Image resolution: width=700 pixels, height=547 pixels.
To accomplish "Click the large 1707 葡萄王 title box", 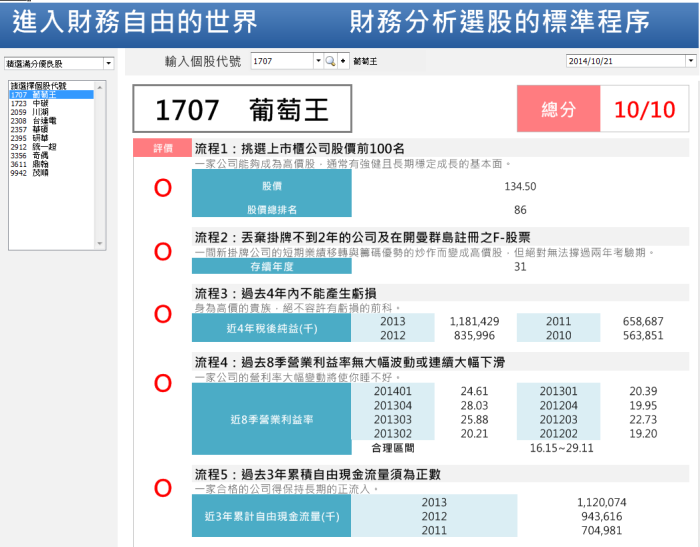I will coord(242,109).
